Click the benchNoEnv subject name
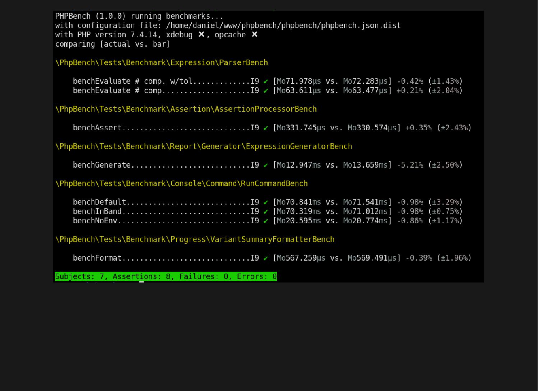The width and height of the screenshot is (538, 392). (95, 221)
